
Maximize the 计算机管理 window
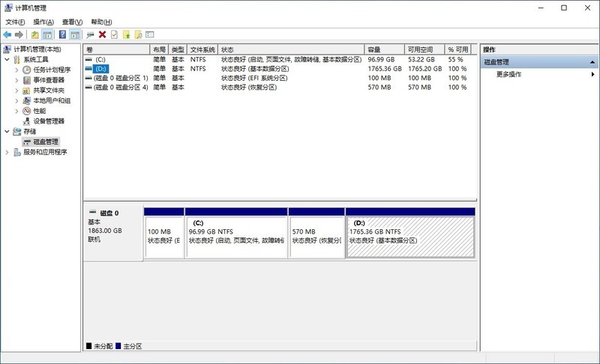click(564, 7)
